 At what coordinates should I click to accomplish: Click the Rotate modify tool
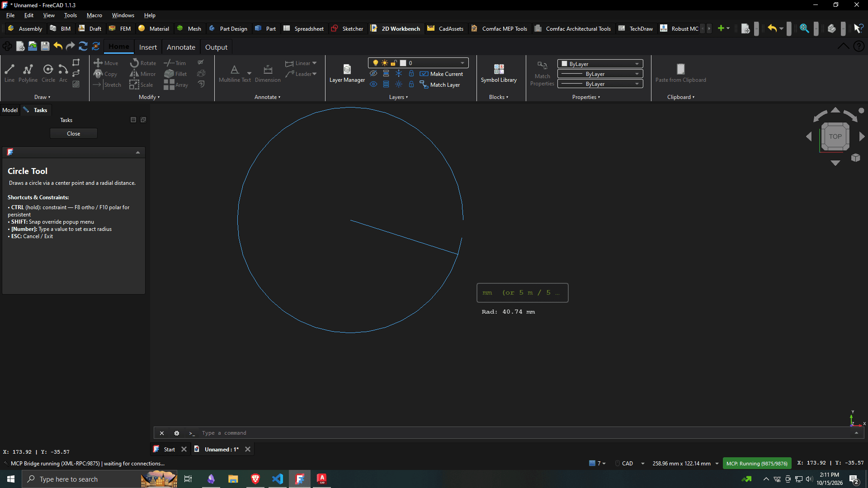[x=143, y=63]
